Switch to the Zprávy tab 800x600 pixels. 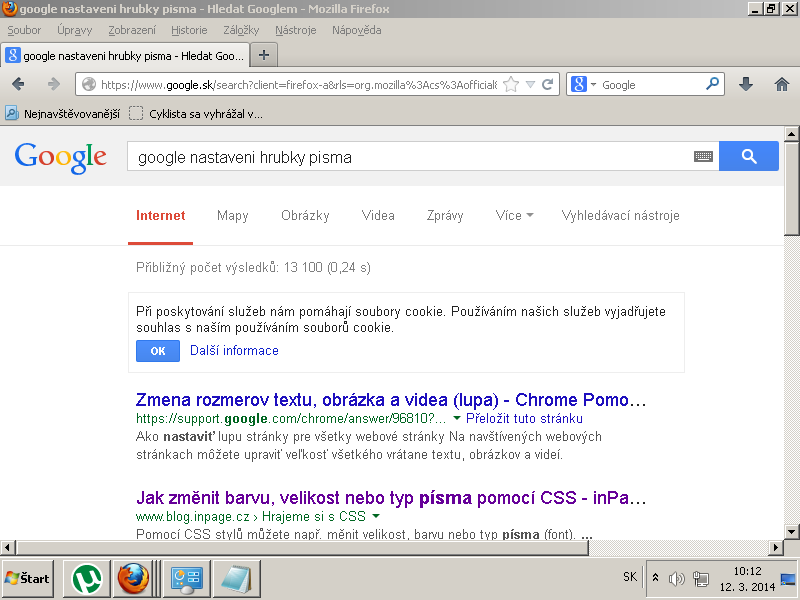point(445,215)
